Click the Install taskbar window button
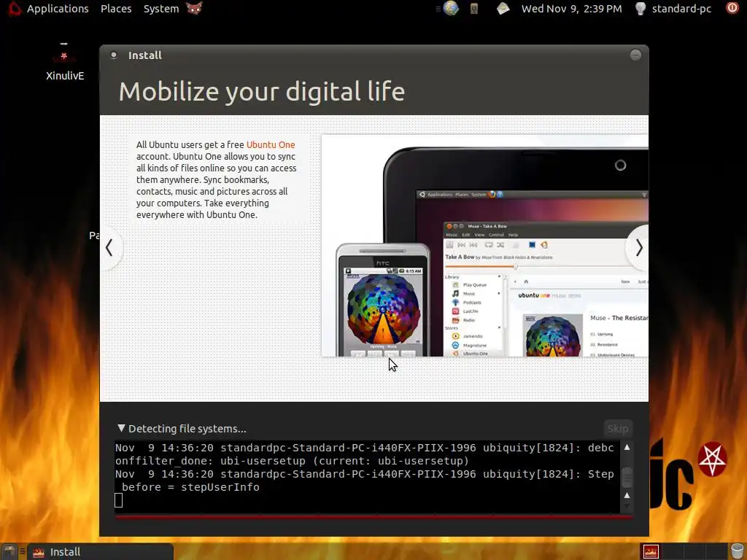This screenshot has height=560, width=747. [x=100, y=551]
